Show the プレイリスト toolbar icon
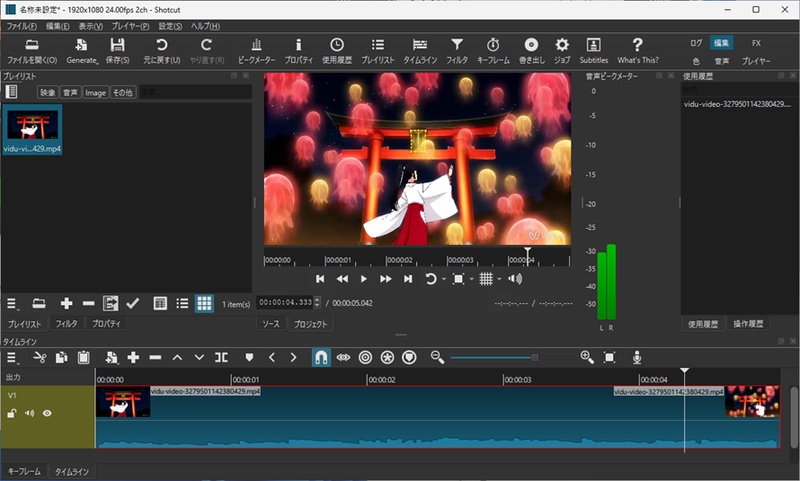 (378, 51)
